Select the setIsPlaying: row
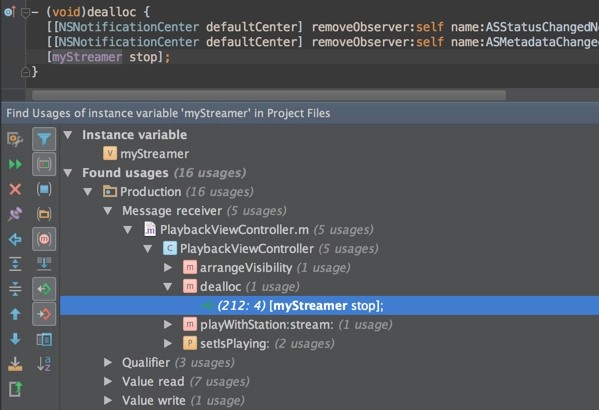 (x=329, y=344)
